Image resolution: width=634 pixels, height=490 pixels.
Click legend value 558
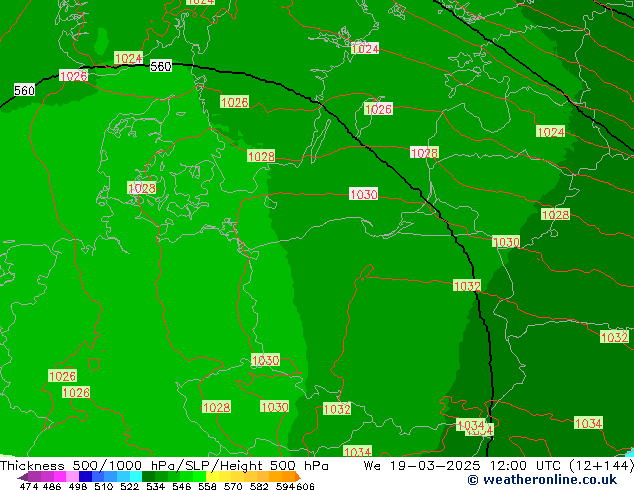(207, 486)
